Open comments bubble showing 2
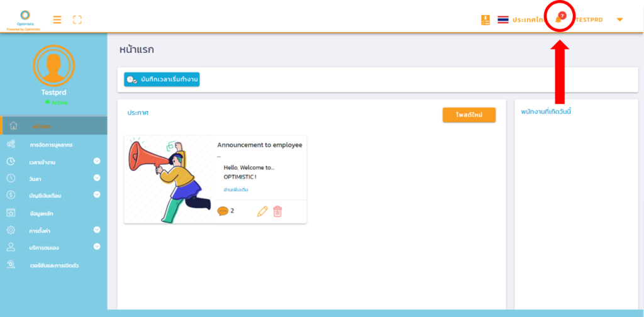The height and width of the screenshot is (317, 644). click(223, 211)
